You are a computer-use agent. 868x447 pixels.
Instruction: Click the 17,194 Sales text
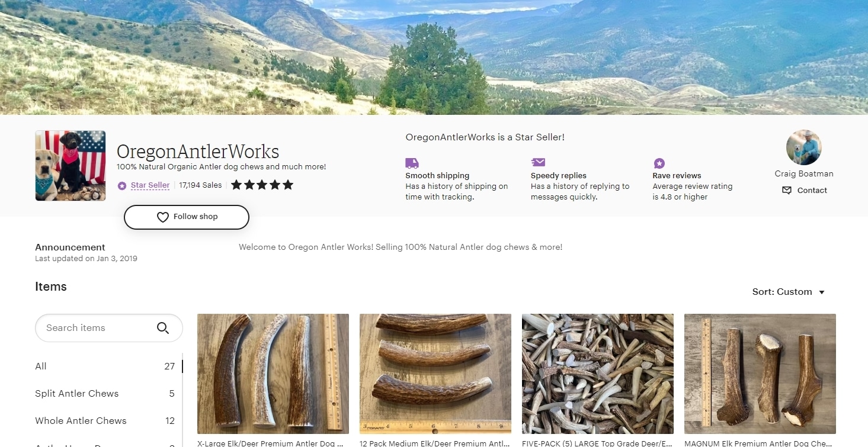click(200, 185)
